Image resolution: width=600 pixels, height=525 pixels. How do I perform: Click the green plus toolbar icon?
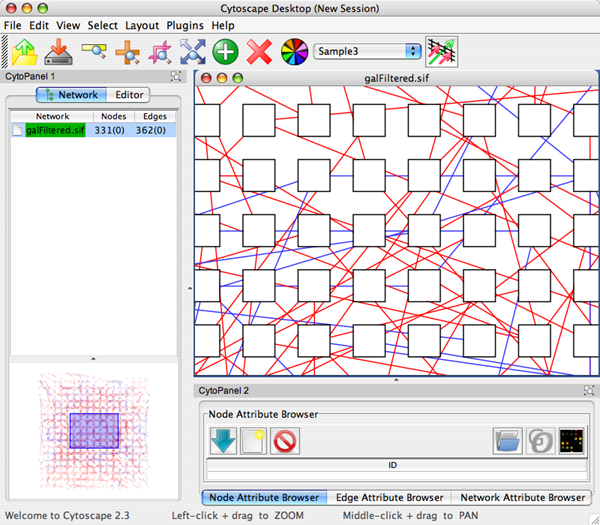coord(225,51)
